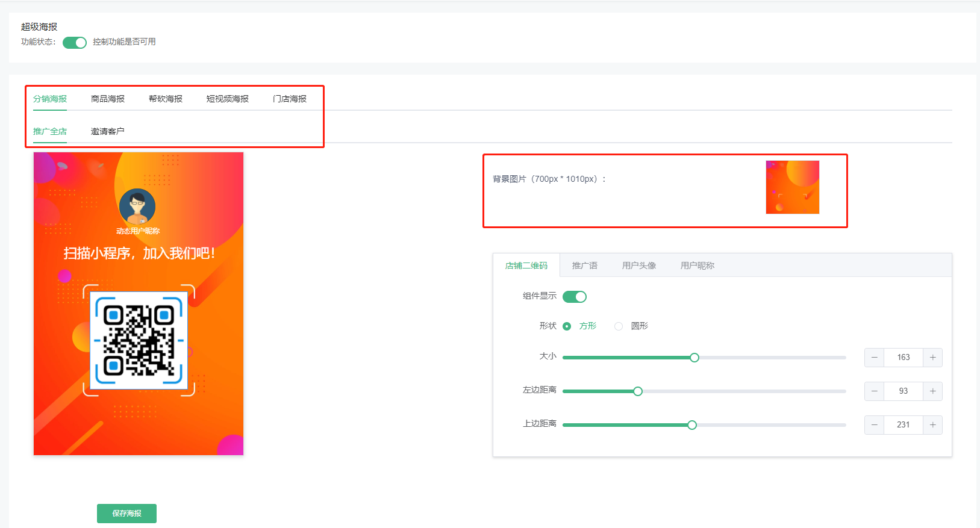Click the user avatar in poster preview
The width and height of the screenshot is (980, 528).
(x=137, y=207)
